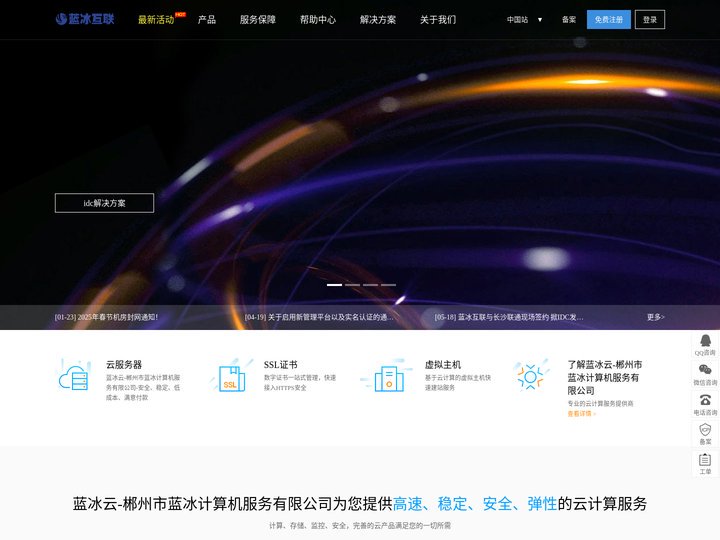Open QQ咨询 from the side bar

pyautogui.click(x=705, y=345)
